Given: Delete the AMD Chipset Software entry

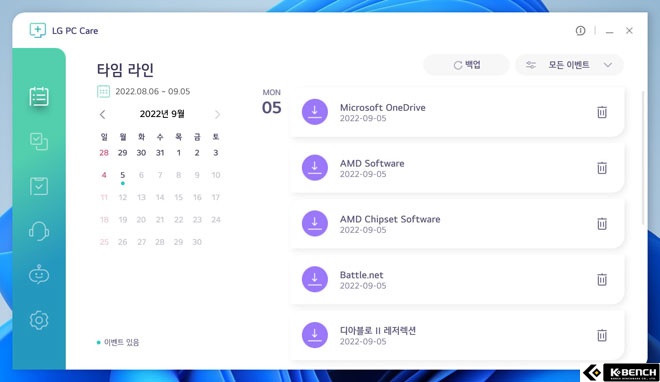Looking at the screenshot, I should coord(602,224).
